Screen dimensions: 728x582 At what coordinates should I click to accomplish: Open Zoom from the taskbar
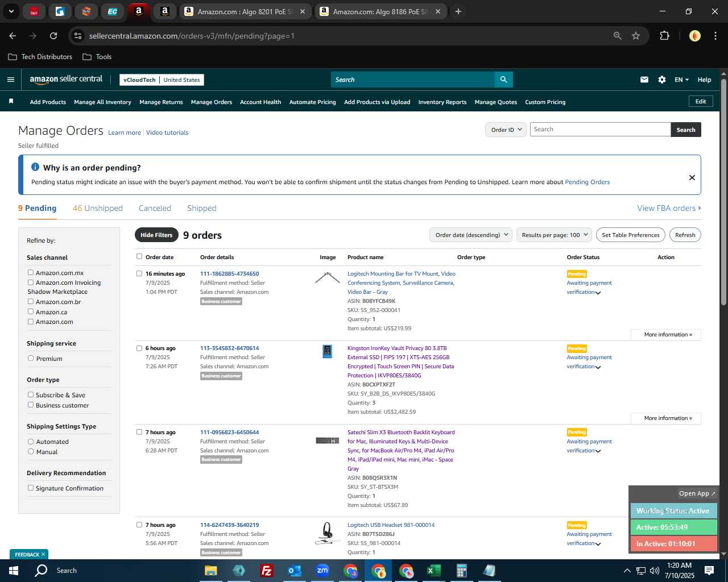pos(322,571)
